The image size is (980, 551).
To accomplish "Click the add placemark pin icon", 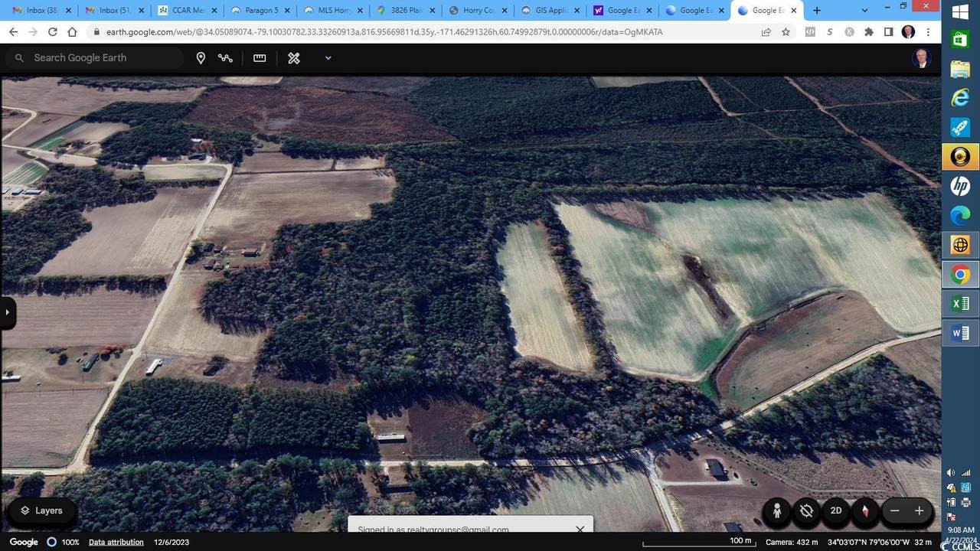I will tap(201, 58).
